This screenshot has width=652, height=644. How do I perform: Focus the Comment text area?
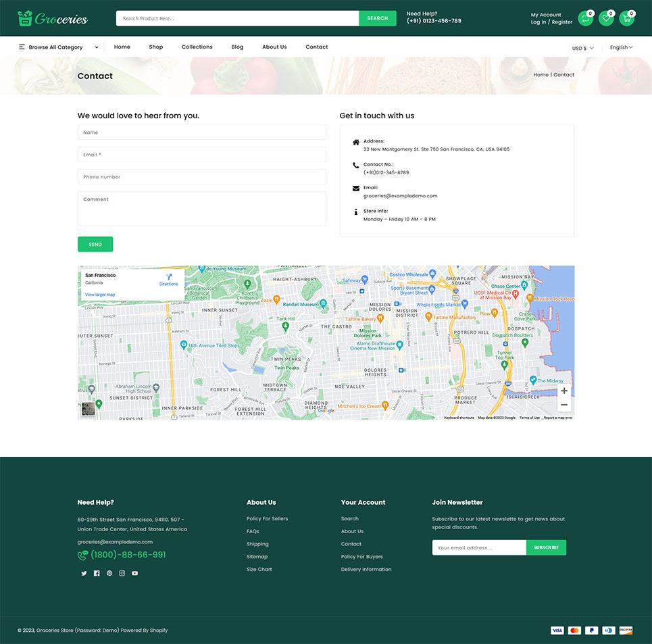coord(201,208)
